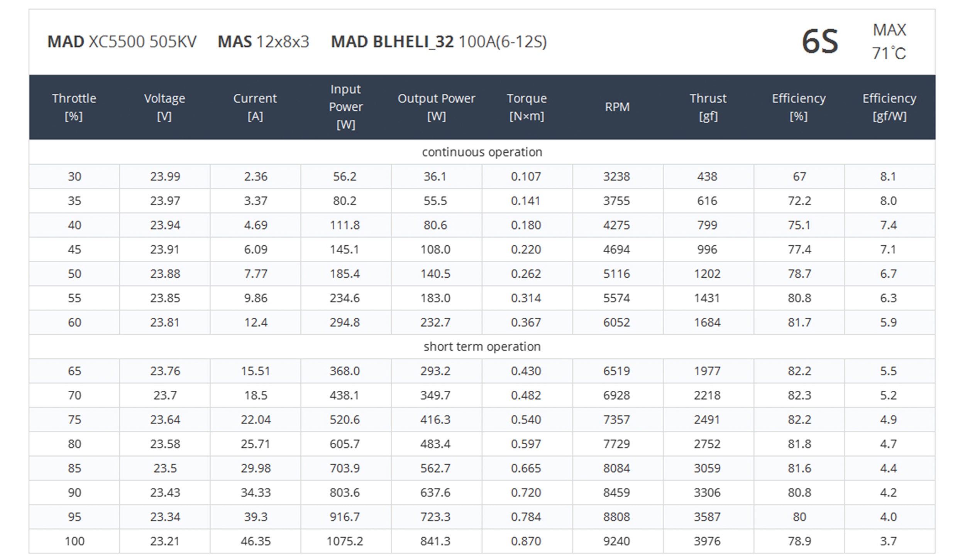
Task: Click the short term operation section row
Action: (x=482, y=346)
